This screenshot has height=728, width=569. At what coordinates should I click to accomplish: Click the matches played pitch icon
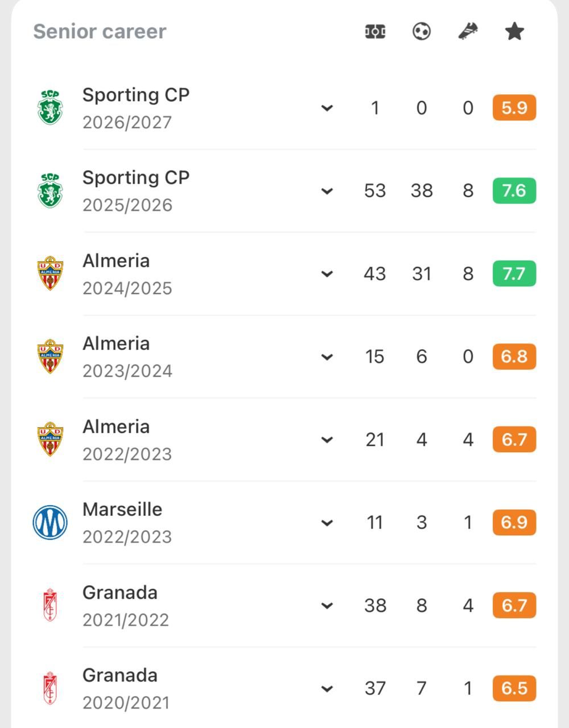tap(375, 31)
